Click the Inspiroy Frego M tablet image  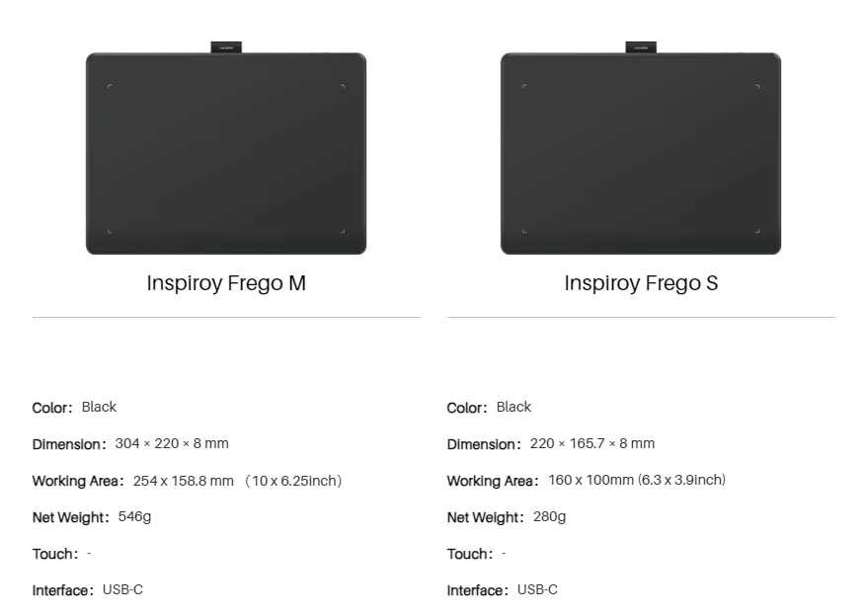tap(226, 153)
